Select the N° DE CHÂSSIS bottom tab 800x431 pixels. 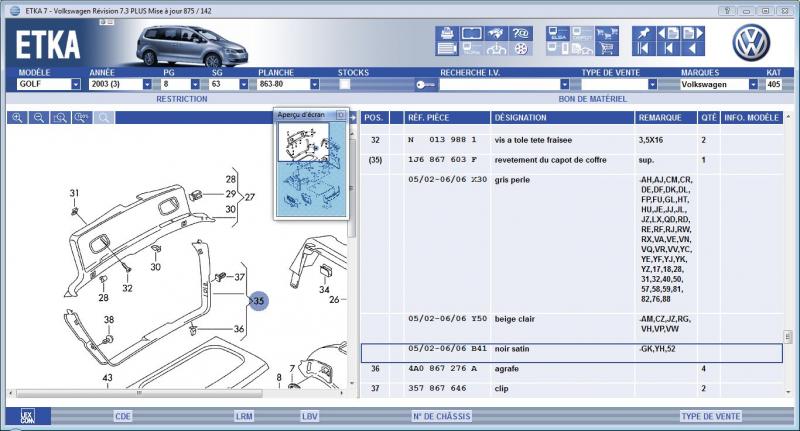point(441,416)
